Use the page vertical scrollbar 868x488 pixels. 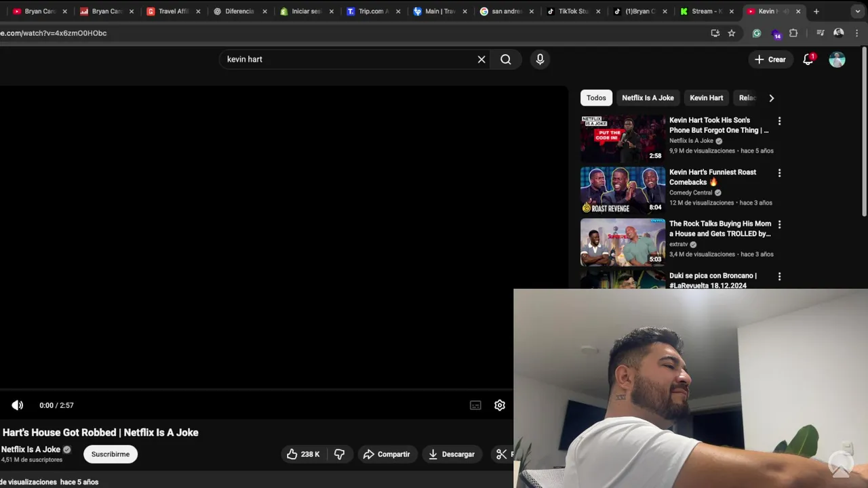(864, 132)
